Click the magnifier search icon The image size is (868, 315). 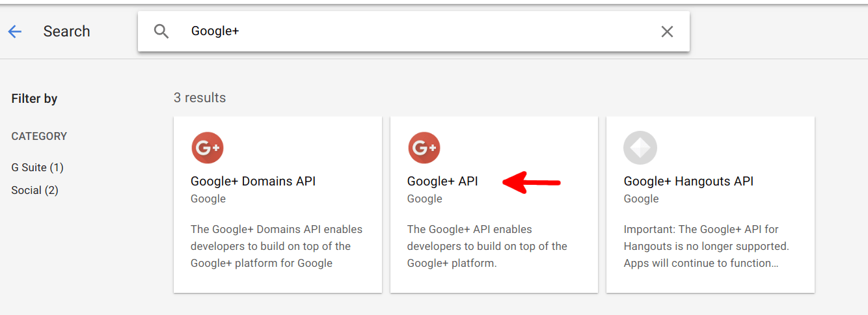point(161,31)
